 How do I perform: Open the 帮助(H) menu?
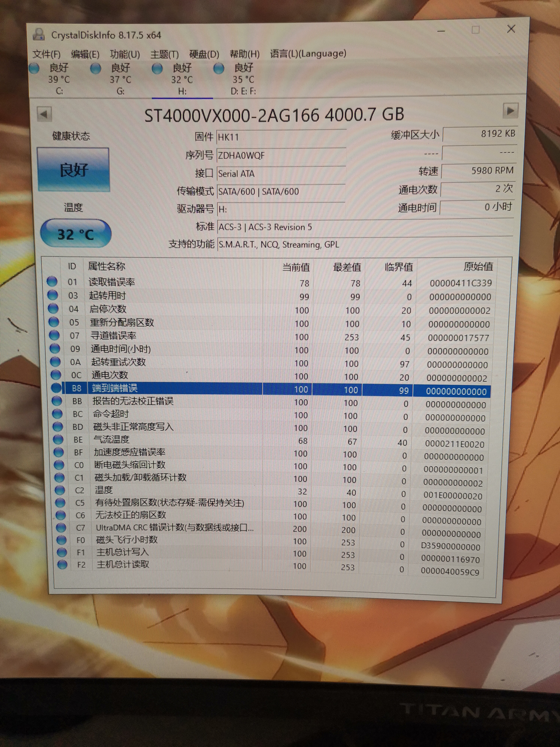point(245,54)
